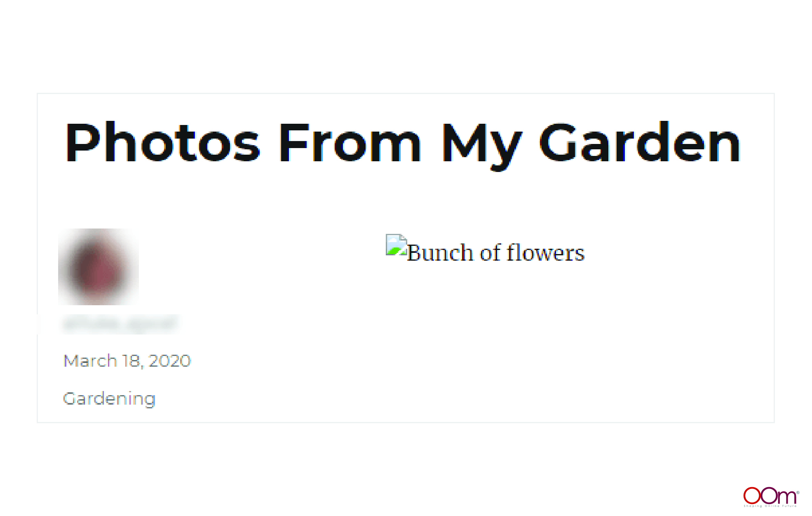
Task: Open the Gardening category link
Action: [109, 399]
